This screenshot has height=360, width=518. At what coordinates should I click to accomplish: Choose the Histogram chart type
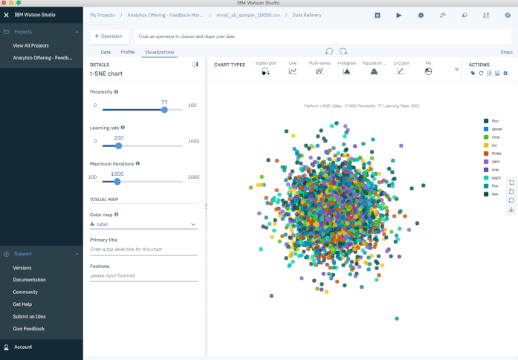pos(347,68)
